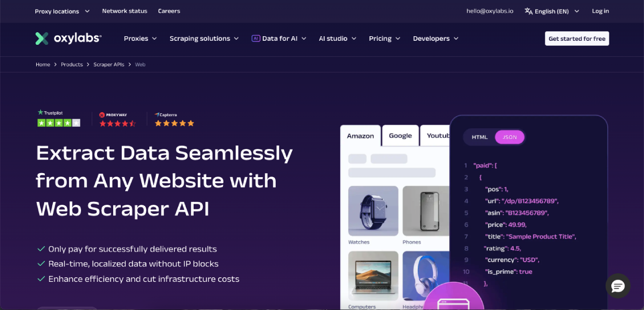Switch to the Google tab
This screenshot has width=644, height=310.
(400, 136)
